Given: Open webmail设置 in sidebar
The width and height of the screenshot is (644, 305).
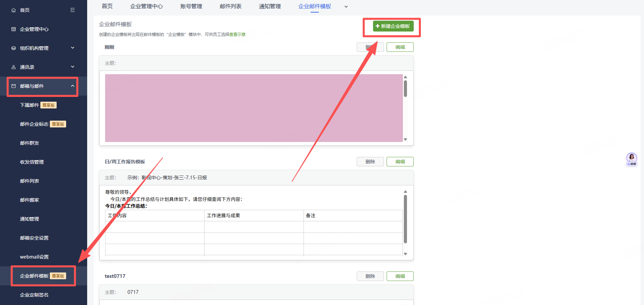Looking at the screenshot, I should pos(34,257).
